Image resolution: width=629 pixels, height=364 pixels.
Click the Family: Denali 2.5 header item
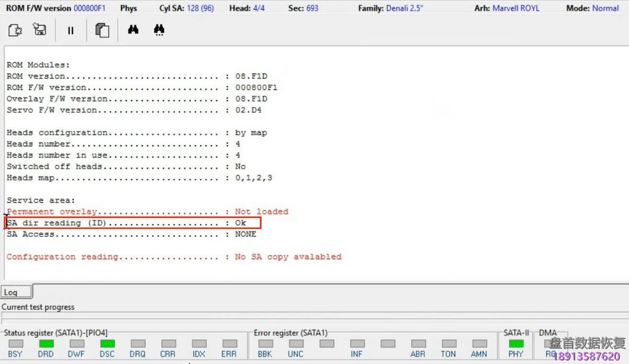point(392,8)
